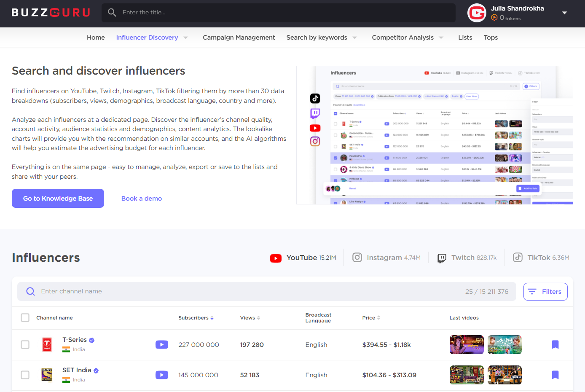The height and width of the screenshot is (392, 585).
Task: Switch to Instagram influencers tab
Action: [x=386, y=258]
